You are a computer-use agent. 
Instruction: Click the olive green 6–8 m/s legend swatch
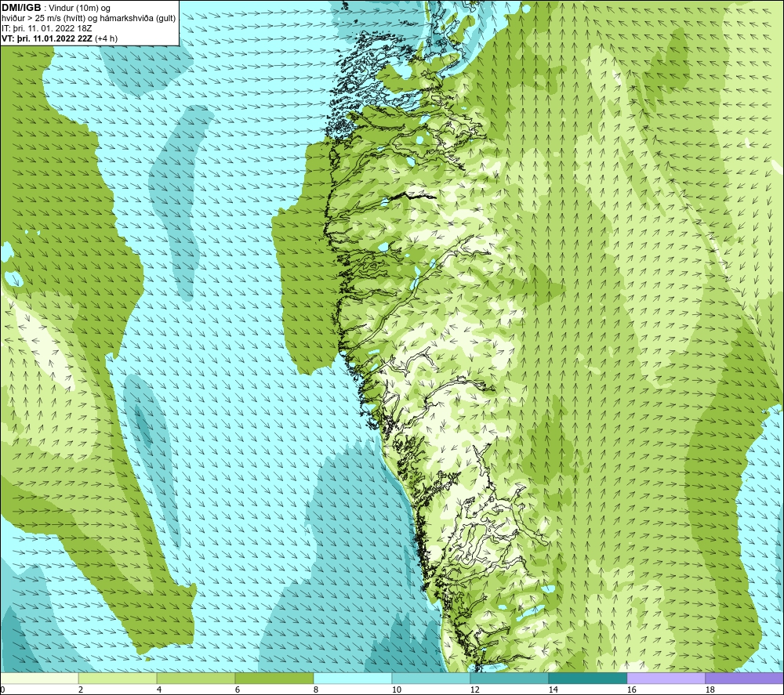coord(274,678)
